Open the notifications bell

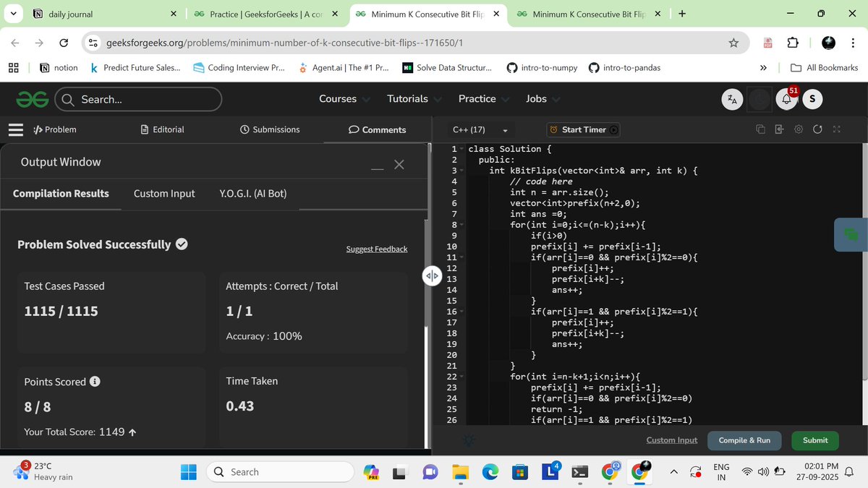(x=786, y=100)
